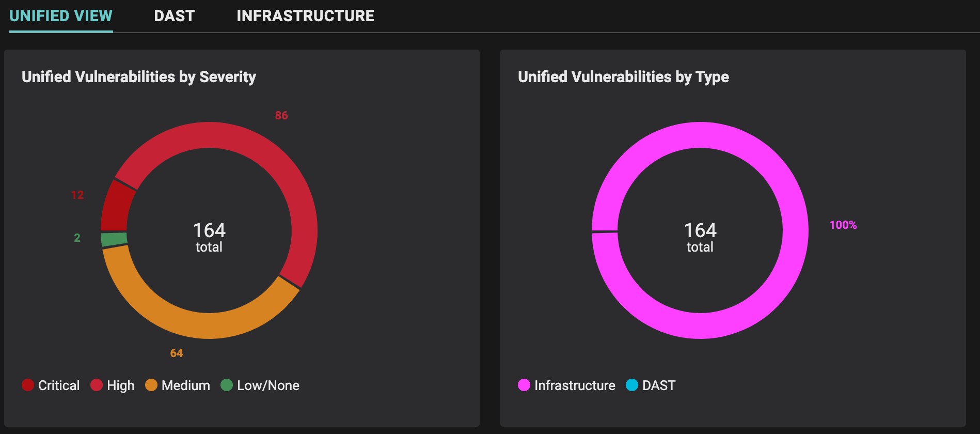980x434 pixels.
Task: Toggle the Medium legend dot
Action: tap(151, 385)
